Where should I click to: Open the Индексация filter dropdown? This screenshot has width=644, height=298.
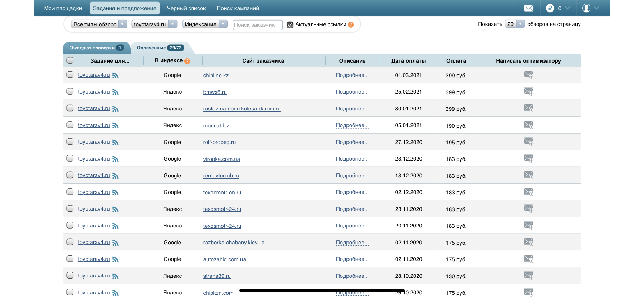pos(205,24)
